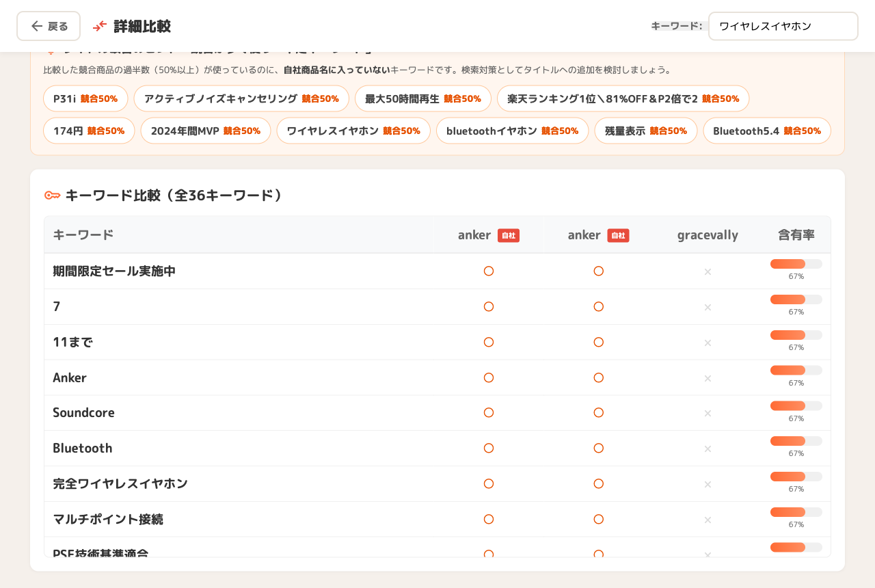Click the 67% value in the マルチポイント接続 row
The image size is (875, 588).
(796, 524)
